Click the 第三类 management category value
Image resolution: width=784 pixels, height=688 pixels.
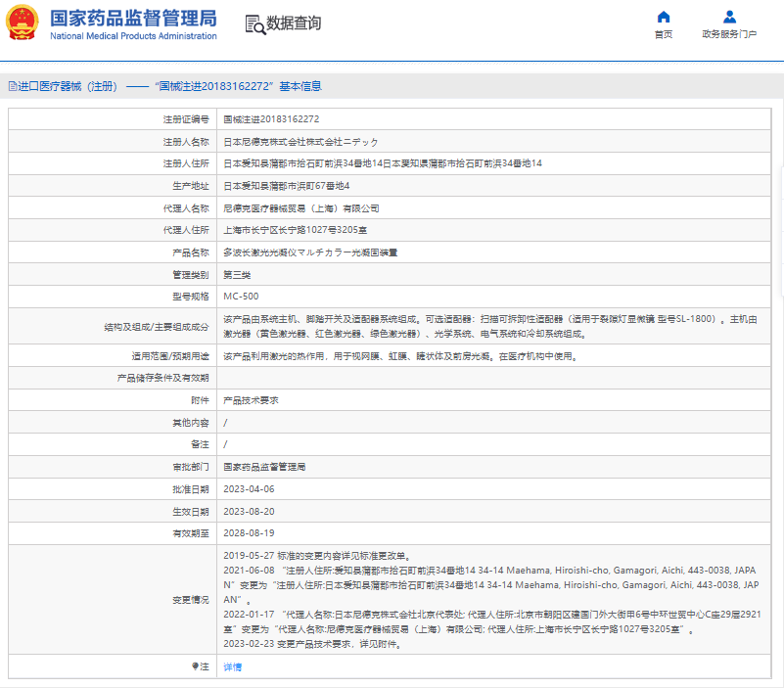coord(238,274)
